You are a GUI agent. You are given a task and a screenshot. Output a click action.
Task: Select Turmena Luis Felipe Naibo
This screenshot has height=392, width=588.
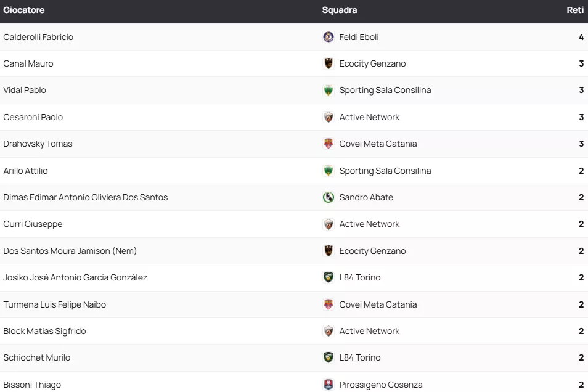coord(55,304)
